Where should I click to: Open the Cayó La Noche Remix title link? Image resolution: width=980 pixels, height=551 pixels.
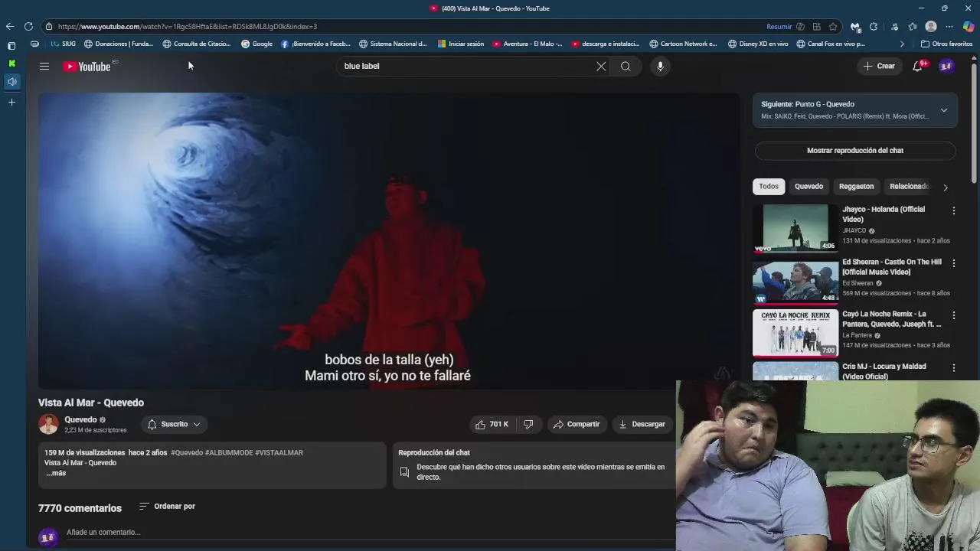[x=892, y=319]
